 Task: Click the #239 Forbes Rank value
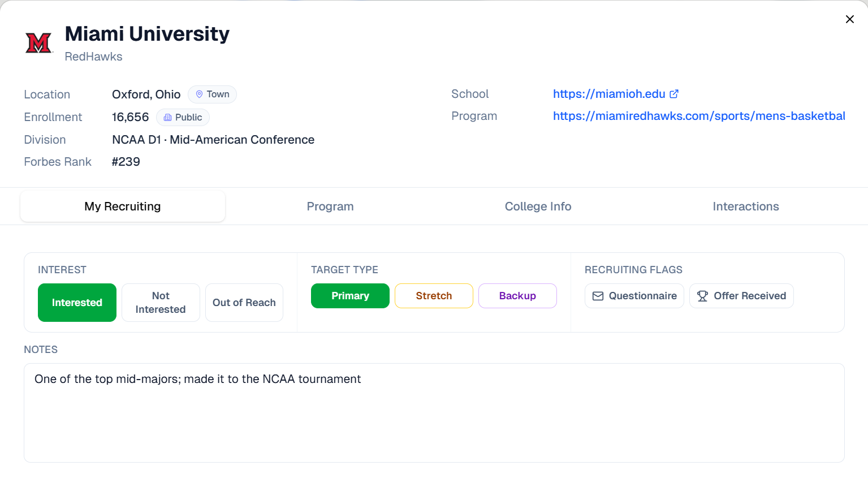[x=126, y=162]
